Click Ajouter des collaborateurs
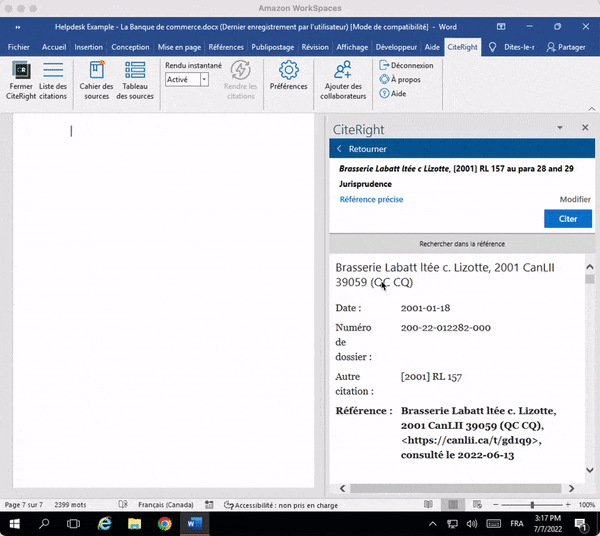This screenshot has height=536, width=600. tap(343, 80)
